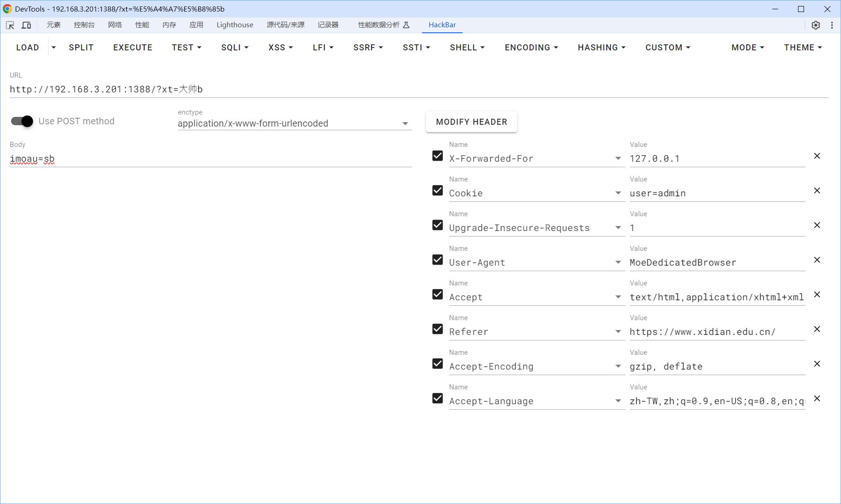This screenshot has width=841, height=504.
Task: Edit the Cookie value user=admin
Action: pyautogui.click(x=717, y=193)
